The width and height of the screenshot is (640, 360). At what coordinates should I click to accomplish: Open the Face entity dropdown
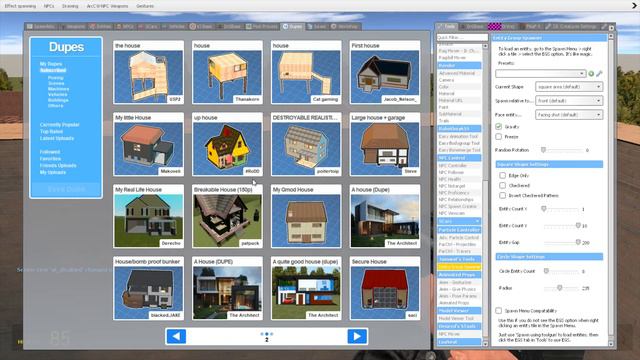point(569,115)
